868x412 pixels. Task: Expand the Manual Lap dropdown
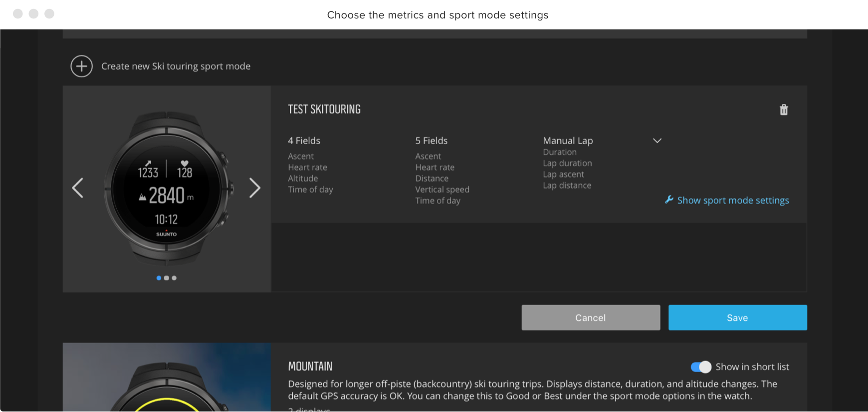(657, 141)
